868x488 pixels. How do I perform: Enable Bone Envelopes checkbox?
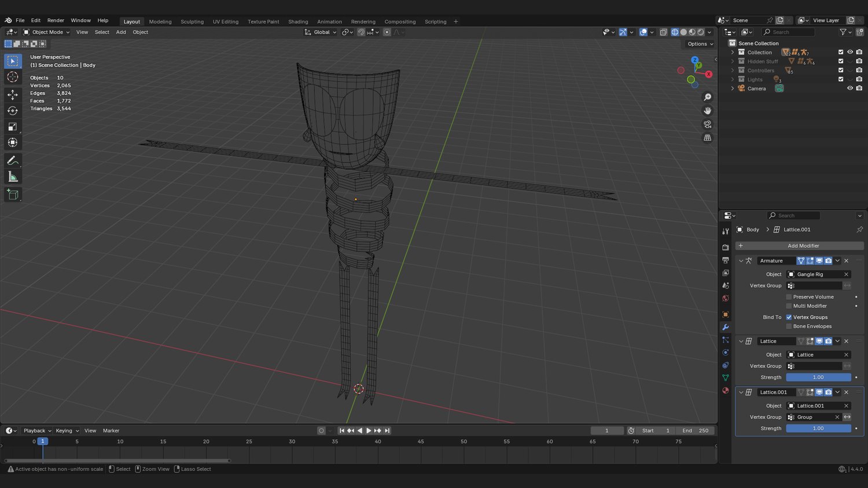click(x=789, y=326)
